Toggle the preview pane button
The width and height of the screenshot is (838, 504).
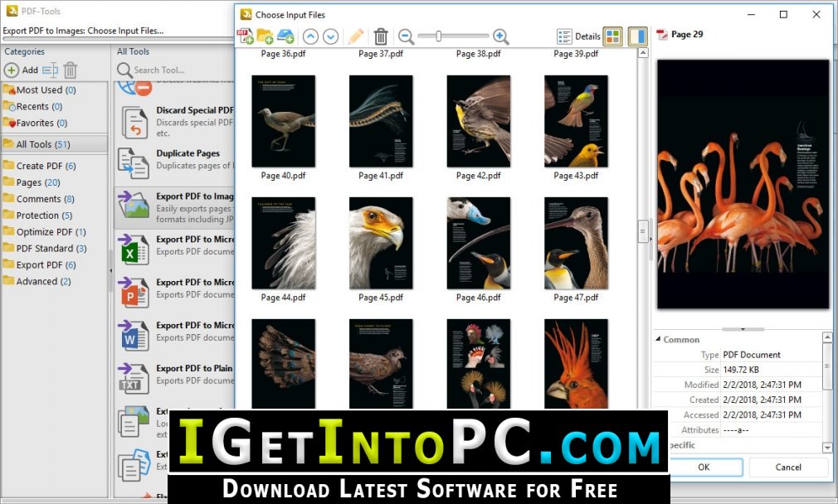tap(637, 36)
